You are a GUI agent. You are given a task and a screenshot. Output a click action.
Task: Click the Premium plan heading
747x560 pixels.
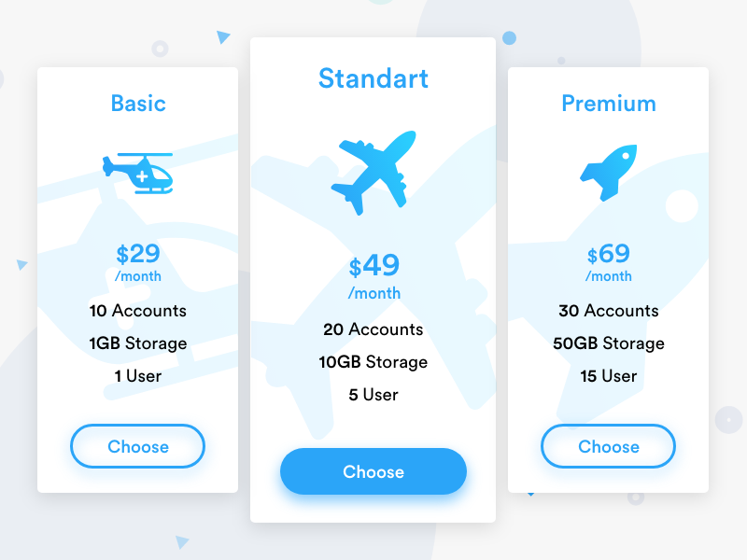pyautogui.click(x=608, y=104)
